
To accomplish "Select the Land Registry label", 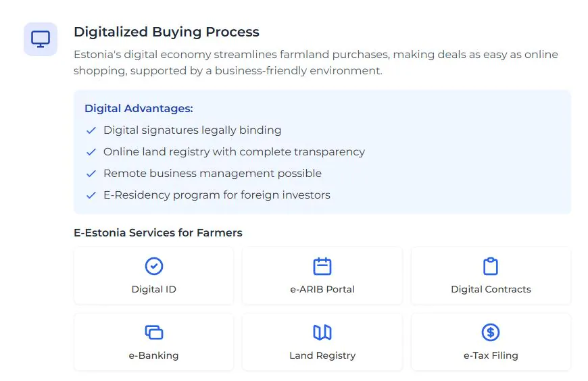I will 322,355.
